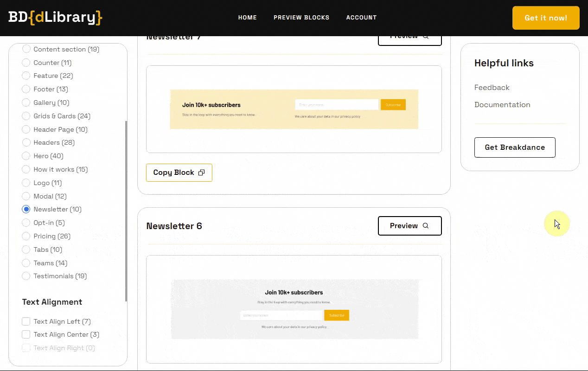Click the copy icon in Copy Block button

pos(201,173)
